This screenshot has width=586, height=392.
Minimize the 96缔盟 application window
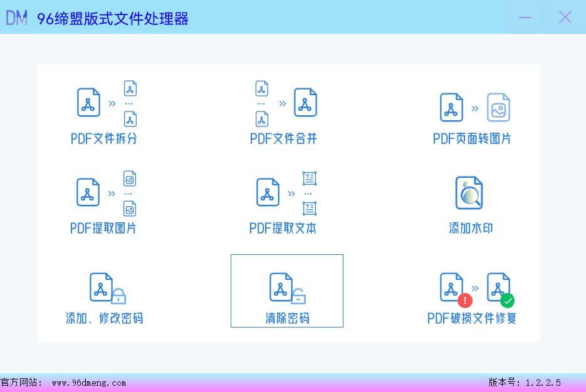[x=525, y=18]
